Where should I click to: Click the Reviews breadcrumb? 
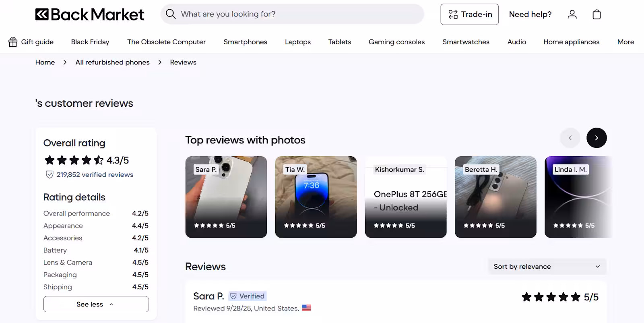click(183, 62)
